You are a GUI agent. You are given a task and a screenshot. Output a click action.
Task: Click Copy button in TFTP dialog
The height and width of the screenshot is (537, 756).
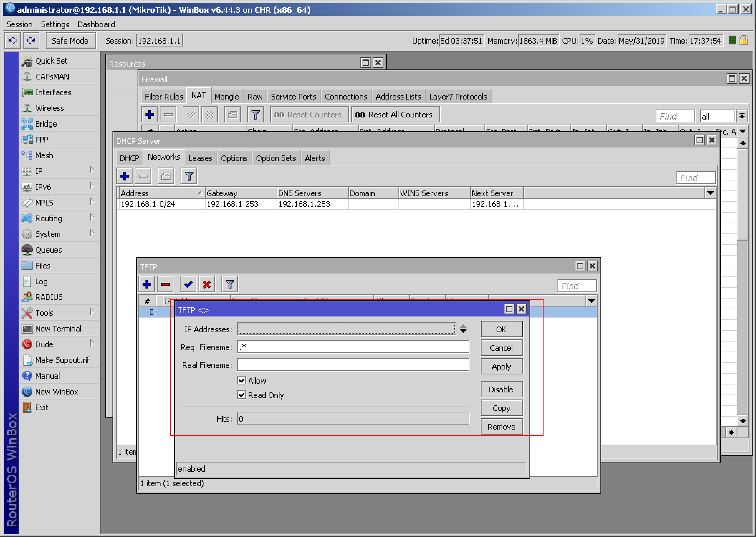(502, 408)
